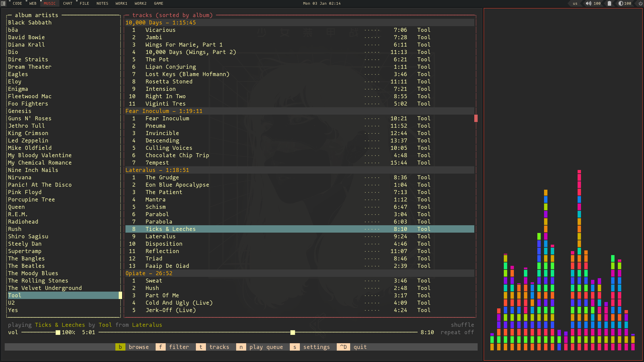Open the filter panel with filter icon
644x362 pixels.
160,347
